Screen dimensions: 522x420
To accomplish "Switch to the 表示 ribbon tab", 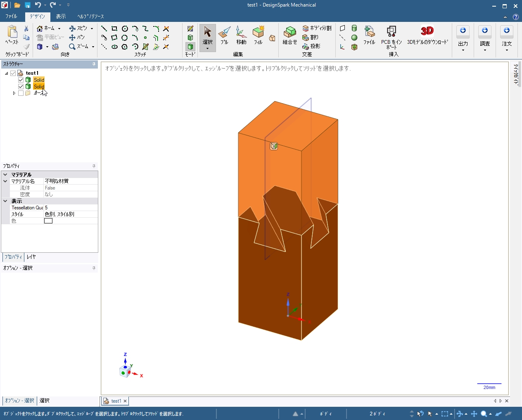I will click(61, 17).
